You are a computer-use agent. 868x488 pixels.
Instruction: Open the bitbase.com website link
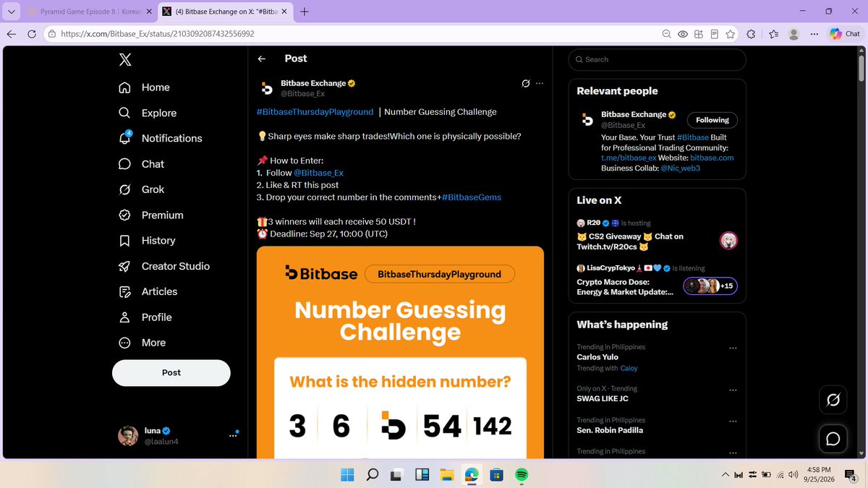click(712, 158)
